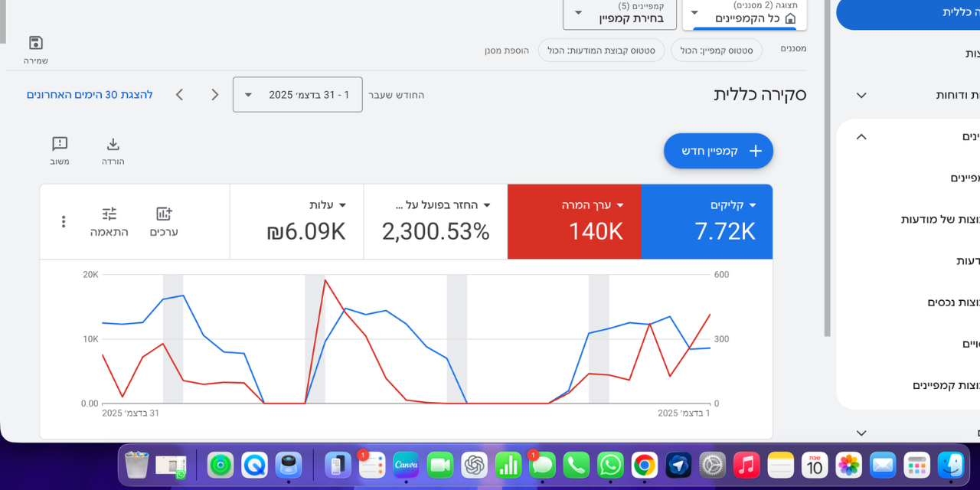Click the סטטוס קמפיין: הכול filter chip
The width and height of the screenshot is (980, 490).
(x=717, y=50)
